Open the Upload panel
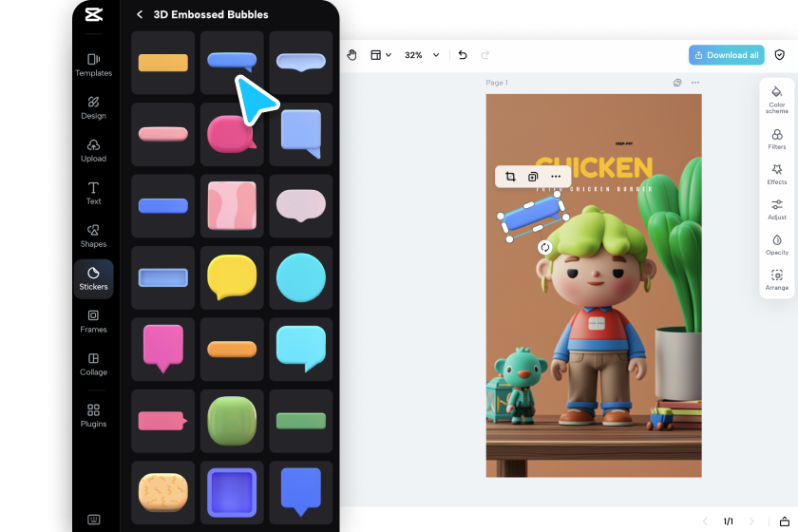Image resolution: width=798 pixels, height=532 pixels. (x=94, y=151)
